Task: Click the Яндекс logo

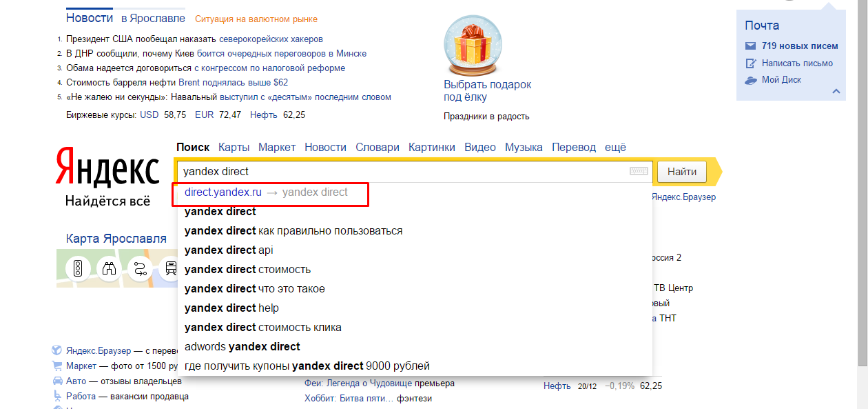Action: (x=107, y=168)
